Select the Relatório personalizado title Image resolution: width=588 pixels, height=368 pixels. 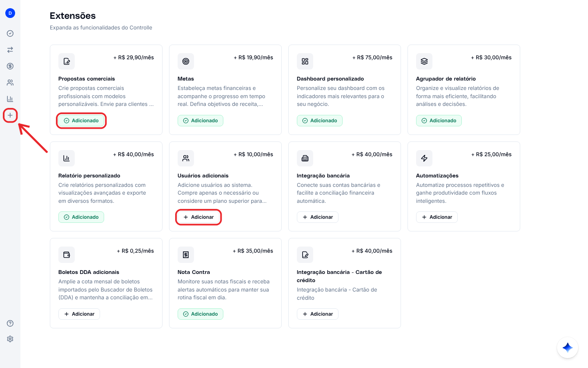click(89, 176)
